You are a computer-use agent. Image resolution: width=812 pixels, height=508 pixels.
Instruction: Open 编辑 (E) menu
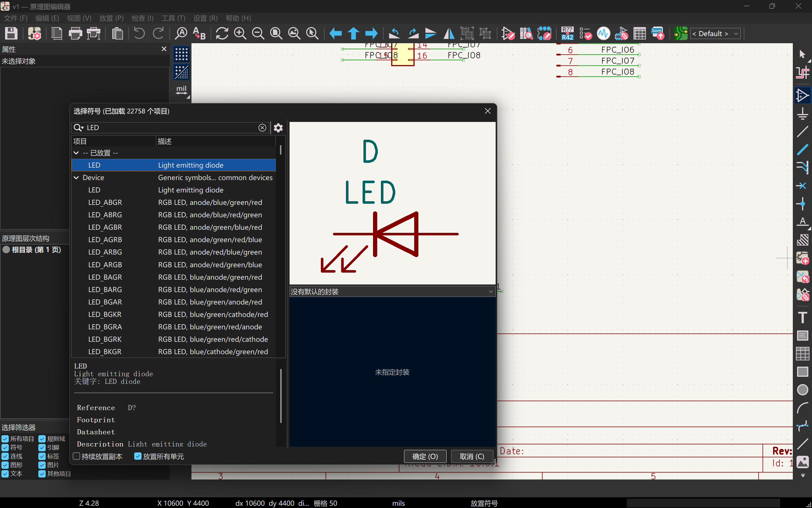click(x=47, y=18)
